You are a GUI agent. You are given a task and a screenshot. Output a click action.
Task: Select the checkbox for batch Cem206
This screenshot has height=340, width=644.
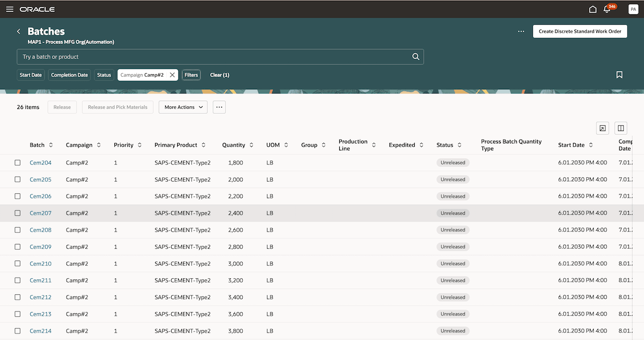pos(18,196)
